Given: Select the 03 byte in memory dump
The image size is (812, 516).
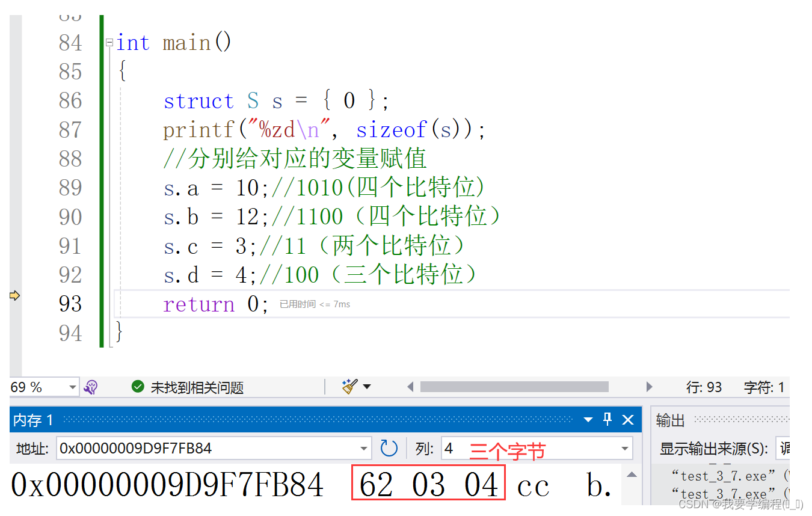Looking at the screenshot, I should tap(428, 485).
